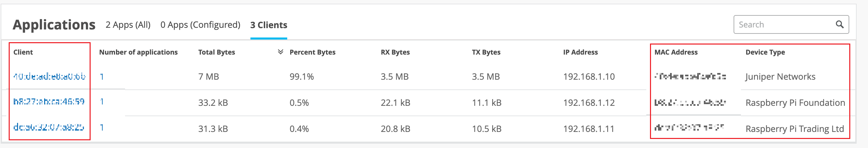Click the application count link in the 7 MB row

[102, 77]
